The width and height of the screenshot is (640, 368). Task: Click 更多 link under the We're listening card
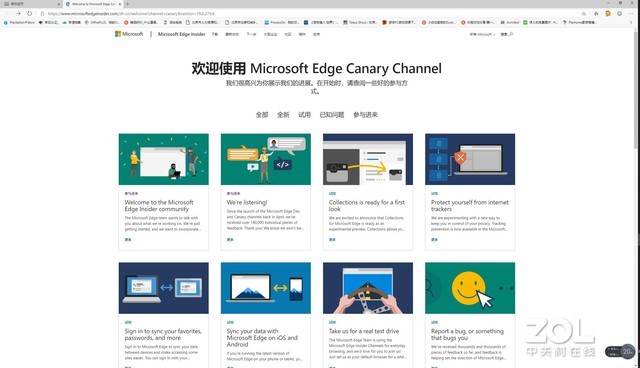tap(230, 239)
